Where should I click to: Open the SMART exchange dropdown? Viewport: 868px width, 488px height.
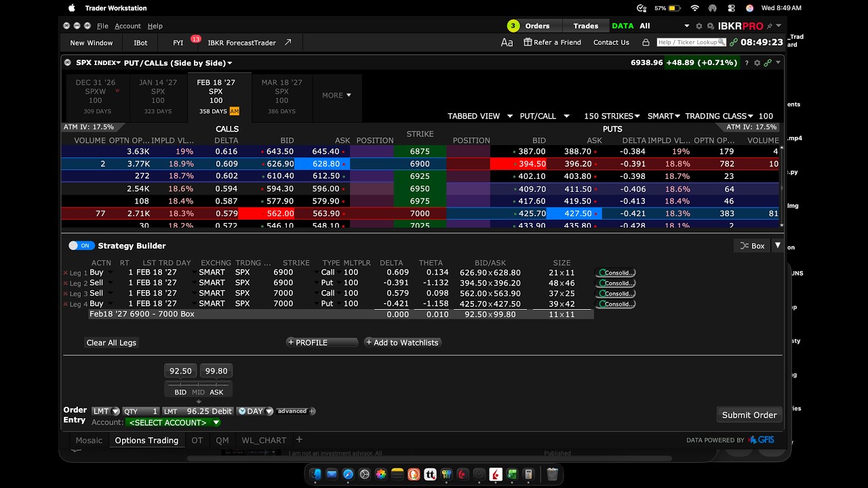pos(664,116)
